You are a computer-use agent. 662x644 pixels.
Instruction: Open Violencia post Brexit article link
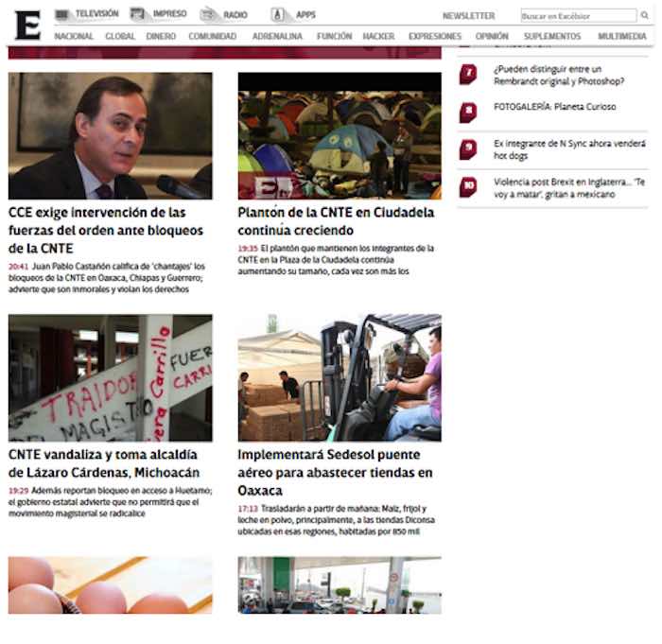569,188
